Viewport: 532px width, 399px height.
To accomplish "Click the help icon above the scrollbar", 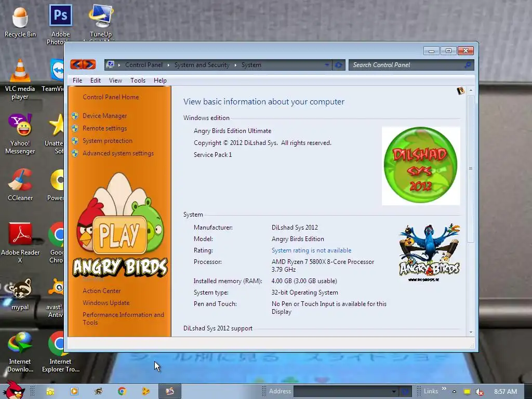I will coord(460,90).
